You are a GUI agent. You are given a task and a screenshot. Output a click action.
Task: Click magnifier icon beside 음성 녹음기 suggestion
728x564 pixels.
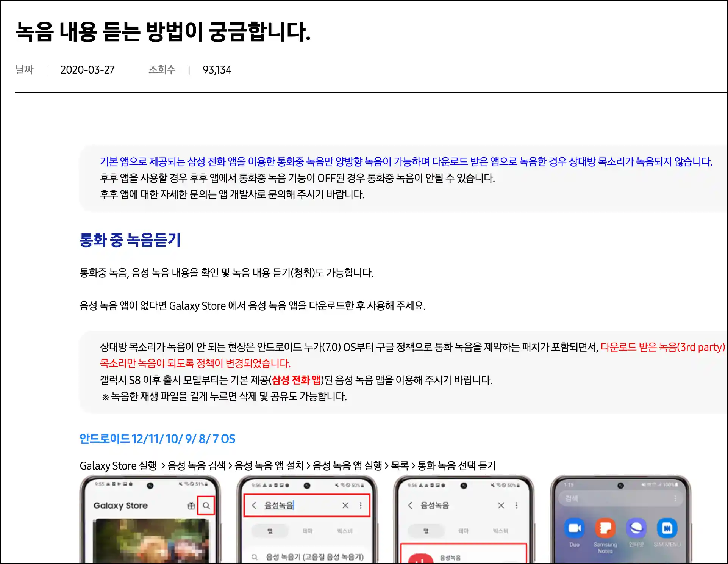point(255,557)
